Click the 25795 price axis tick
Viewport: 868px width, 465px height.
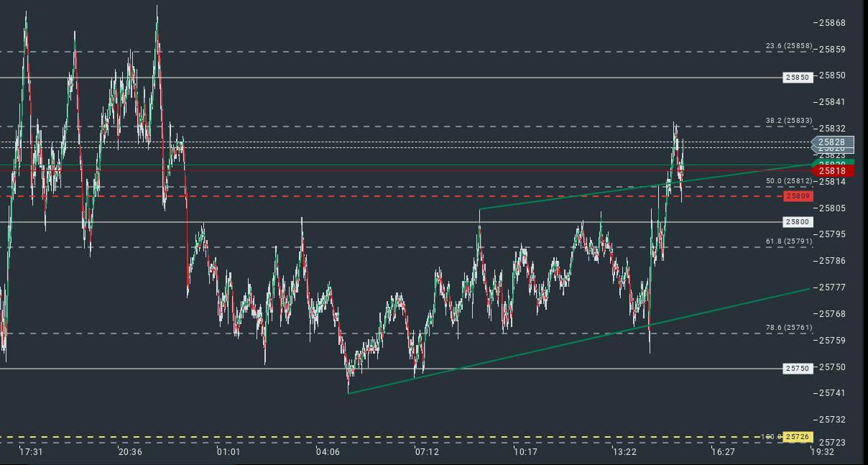click(x=832, y=234)
